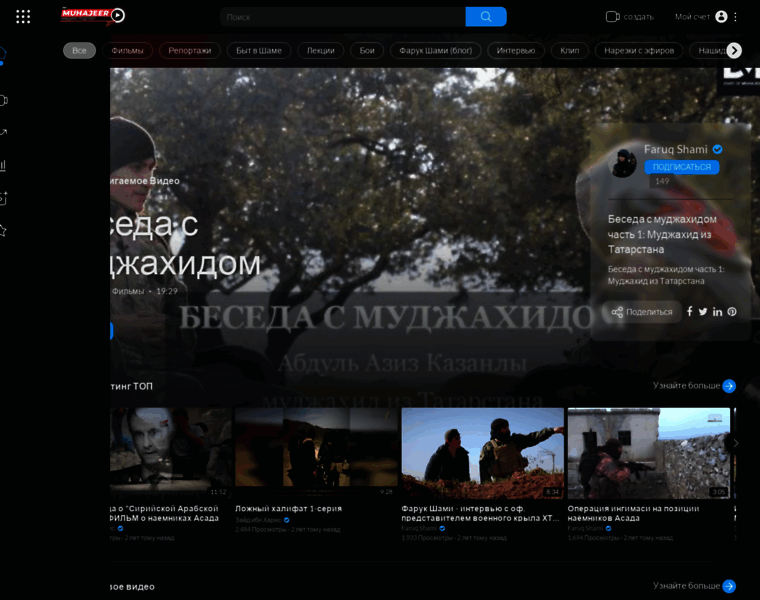Click the blue search magnifier button

(486, 16)
